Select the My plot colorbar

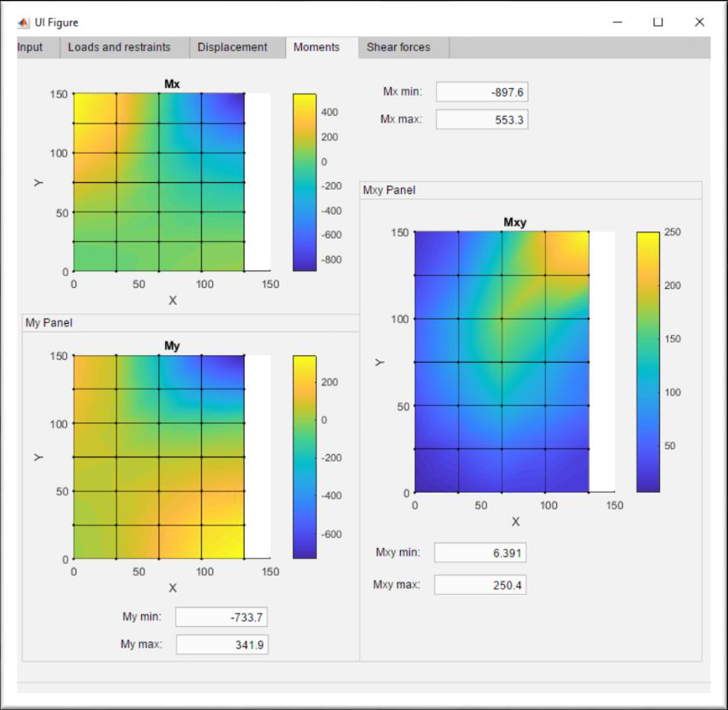302,453
